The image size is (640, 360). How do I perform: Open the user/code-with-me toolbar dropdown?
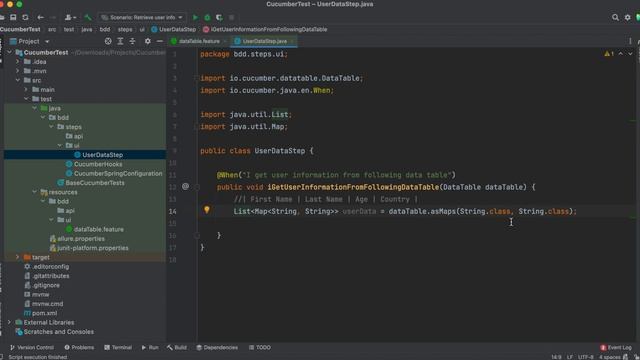point(70,18)
